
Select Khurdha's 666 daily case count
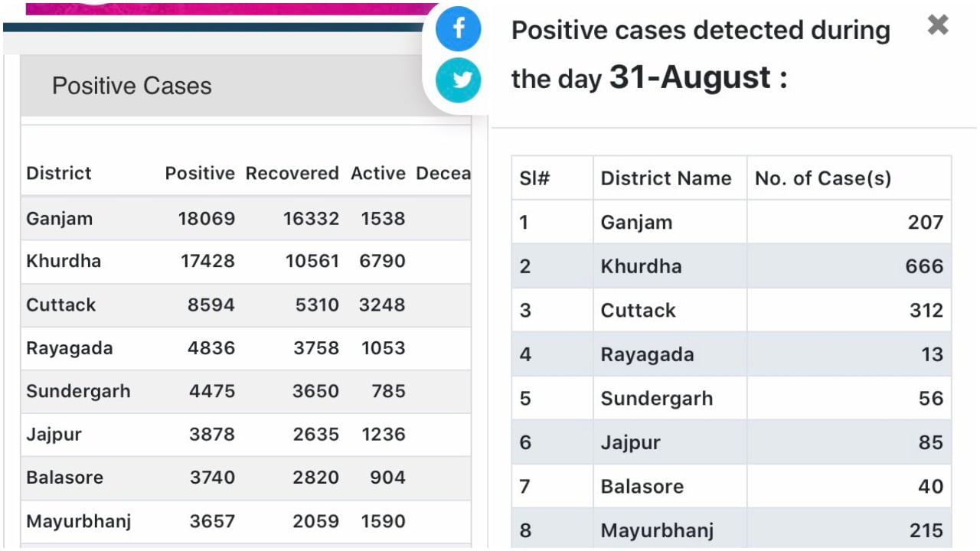[924, 266]
